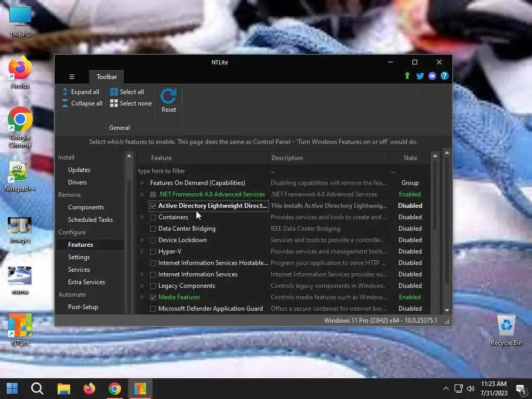Enable the Legacy Components checkbox
Image resolution: width=532 pixels, height=399 pixels.
coord(153,286)
